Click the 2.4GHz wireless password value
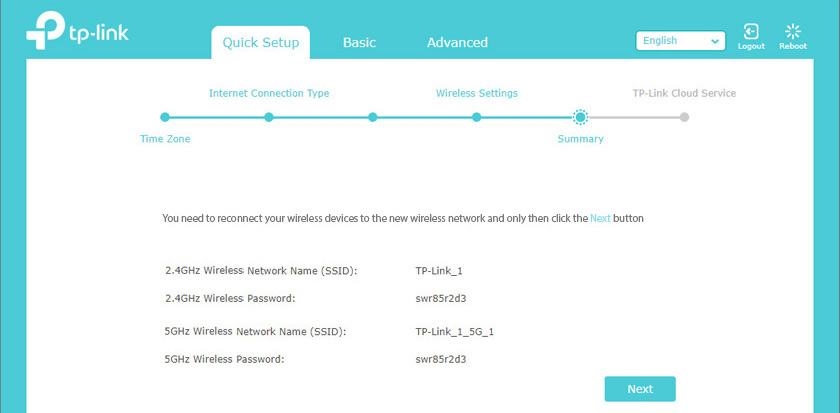The height and width of the screenshot is (413, 840). click(441, 298)
